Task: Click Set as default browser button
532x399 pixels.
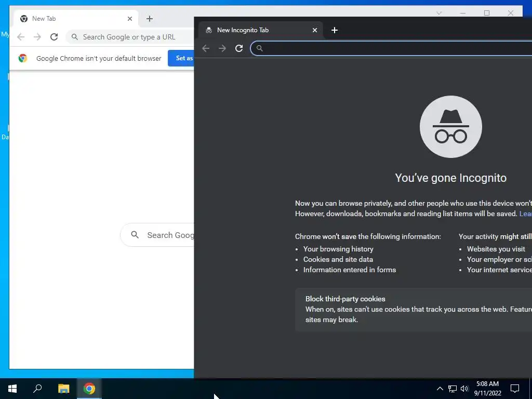Action: (x=181, y=58)
